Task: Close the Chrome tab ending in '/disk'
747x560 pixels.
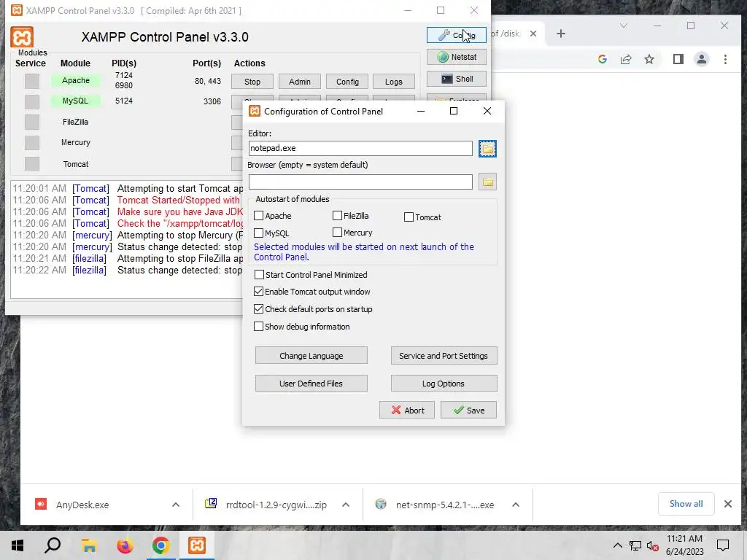Action: tap(533, 34)
